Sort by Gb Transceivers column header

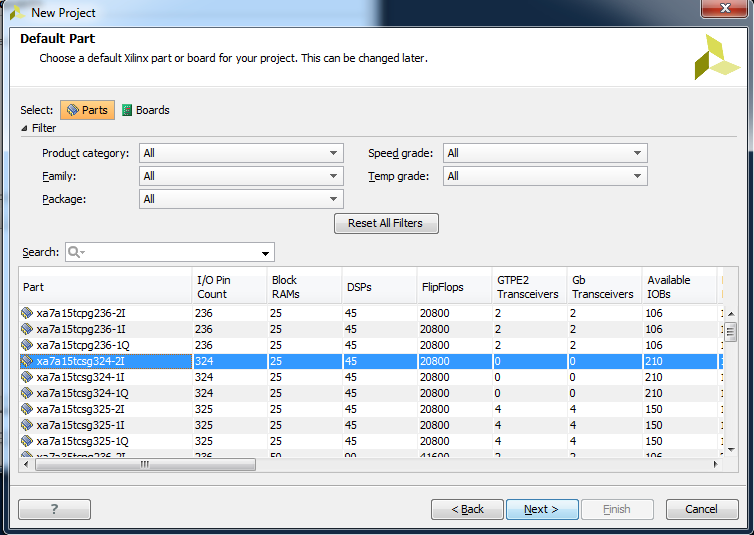tap(604, 287)
